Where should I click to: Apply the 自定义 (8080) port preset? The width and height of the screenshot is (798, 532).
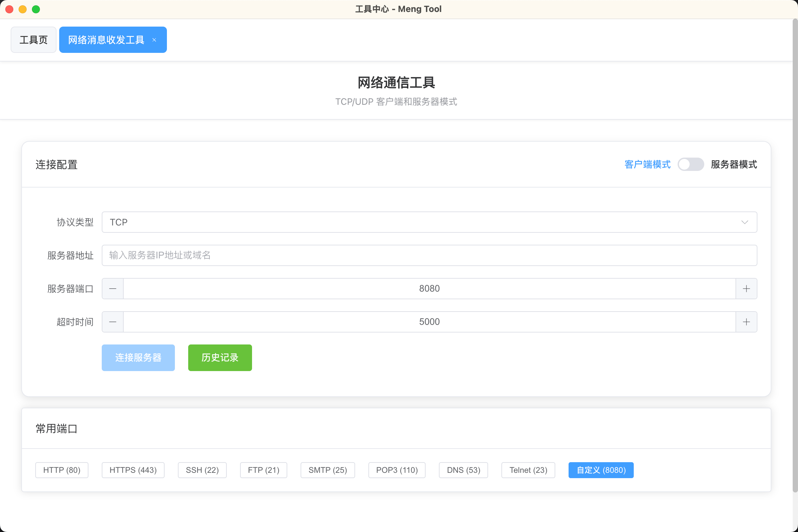(601, 470)
